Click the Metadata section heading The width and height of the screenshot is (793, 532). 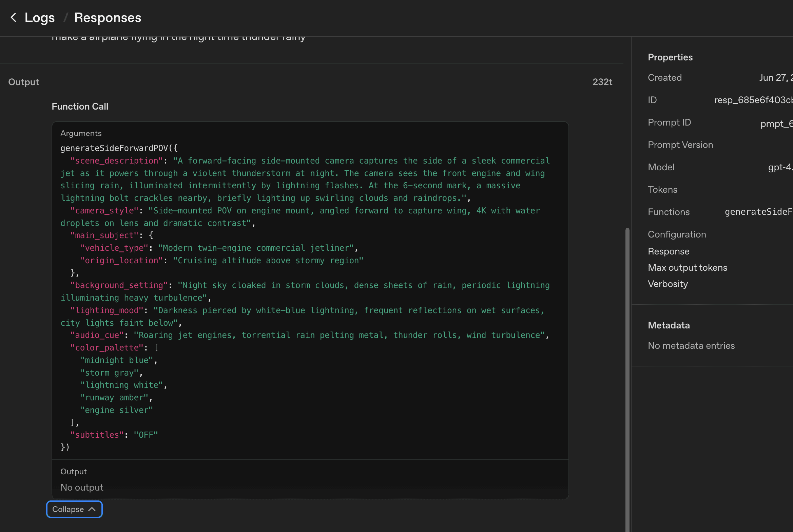coord(669,325)
